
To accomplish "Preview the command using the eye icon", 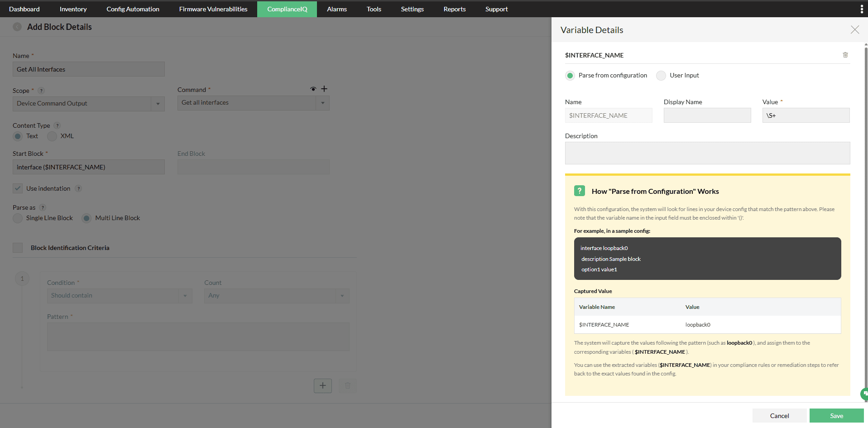I will pos(313,89).
